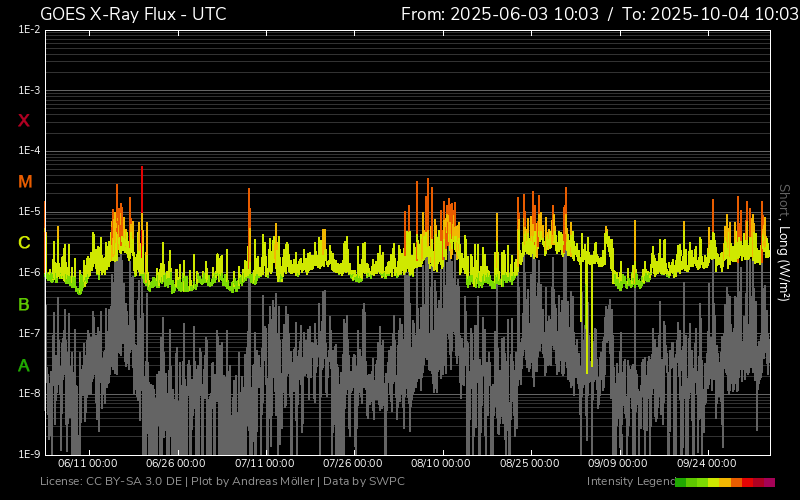
Task: Click the orange M flare class label
Action: click(x=25, y=182)
